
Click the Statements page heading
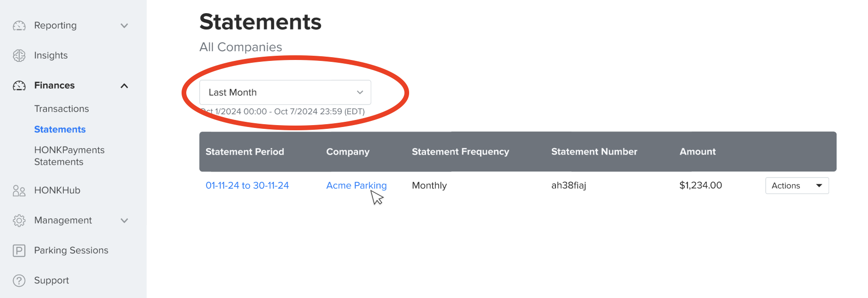click(260, 22)
